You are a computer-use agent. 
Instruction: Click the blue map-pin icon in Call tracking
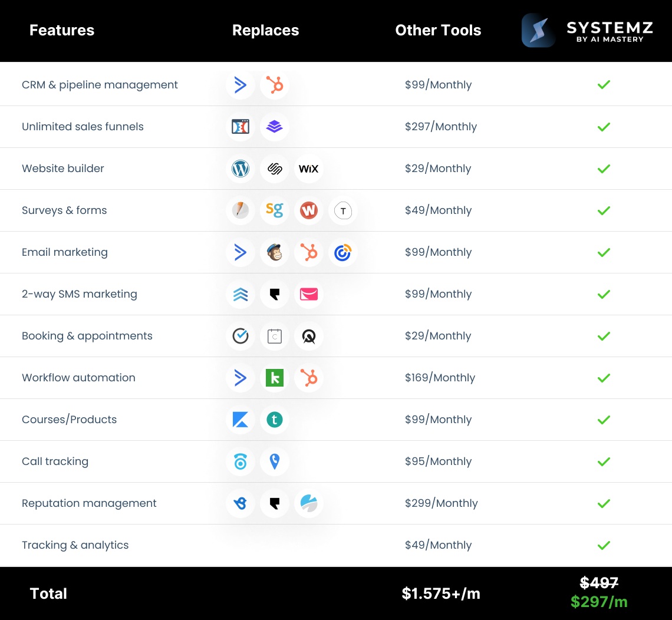(274, 461)
